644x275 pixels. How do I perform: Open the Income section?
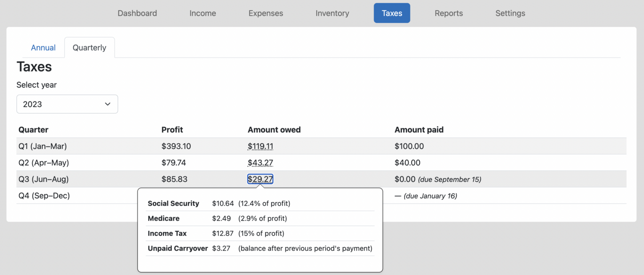(203, 13)
